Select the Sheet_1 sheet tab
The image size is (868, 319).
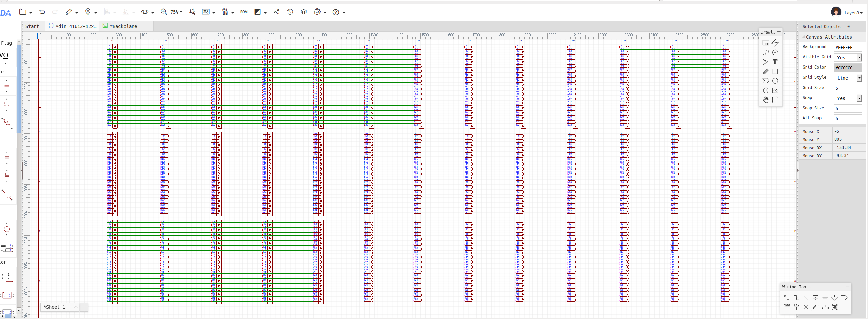pyautogui.click(x=59, y=307)
